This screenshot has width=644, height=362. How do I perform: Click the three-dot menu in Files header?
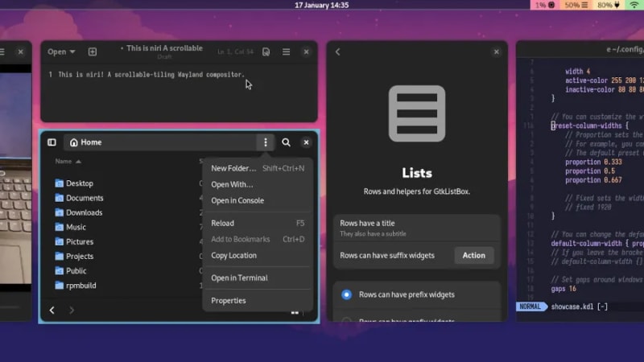pos(266,142)
